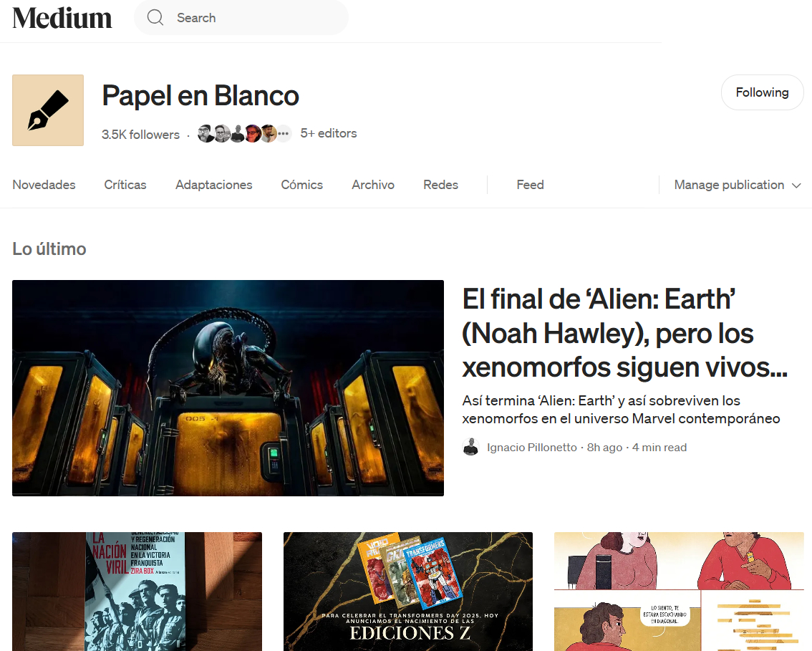Click the search magnifier icon
This screenshot has height=651, width=812.
[155, 18]
